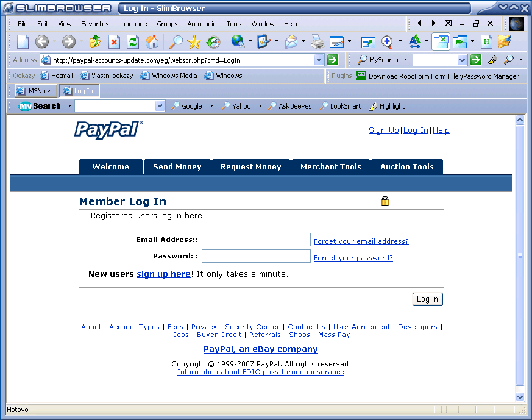Screen dimensions: 532x420
Task: Click the cleanup brush folder icon
Action: coord(505,41)
